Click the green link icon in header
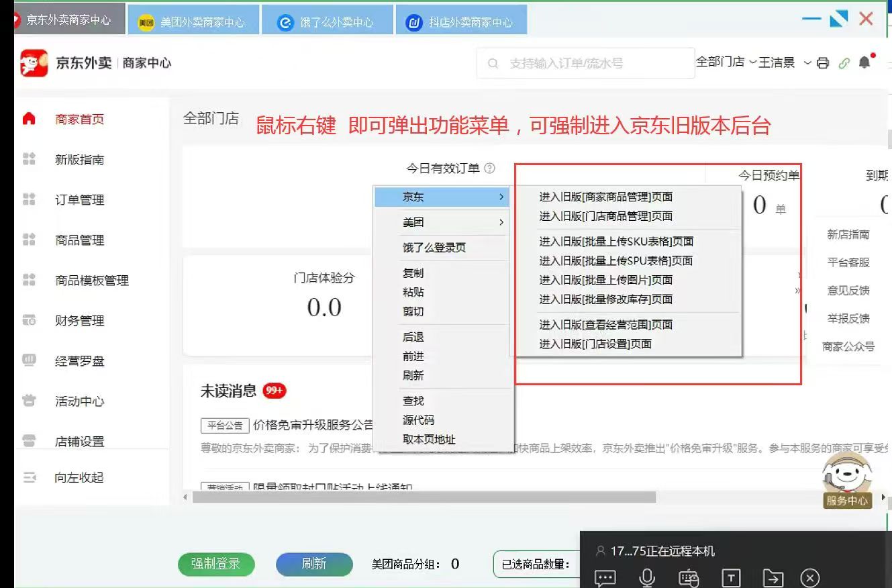The width and height of the screenshot is (892, 588). [844, 63]
